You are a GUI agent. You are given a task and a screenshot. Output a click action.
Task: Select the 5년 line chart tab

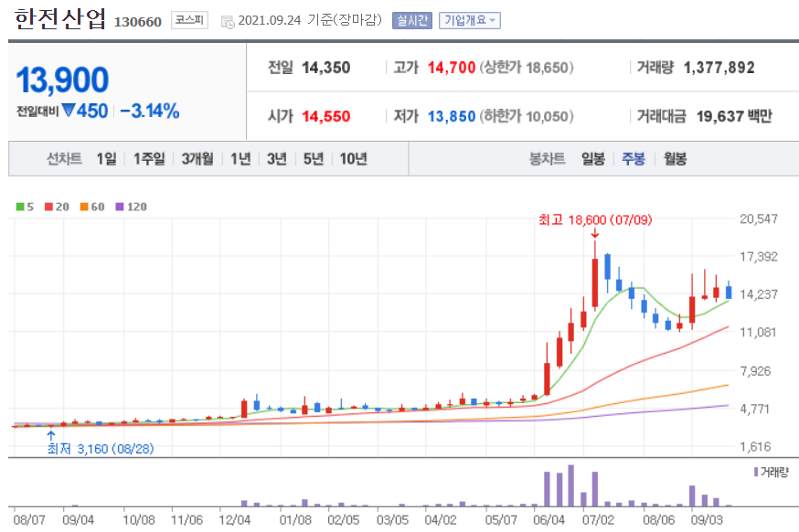click(x=314, y=159)
